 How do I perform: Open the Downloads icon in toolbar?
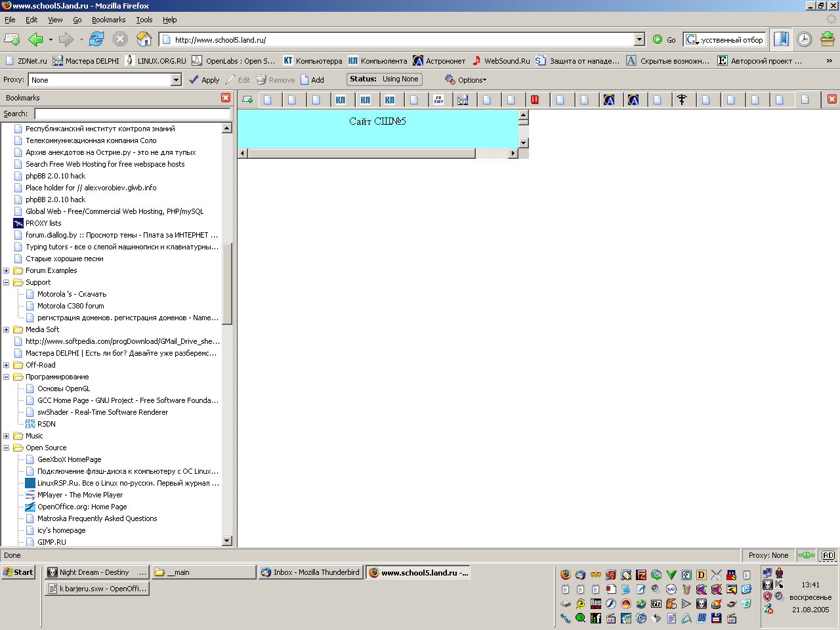point(828,39)
